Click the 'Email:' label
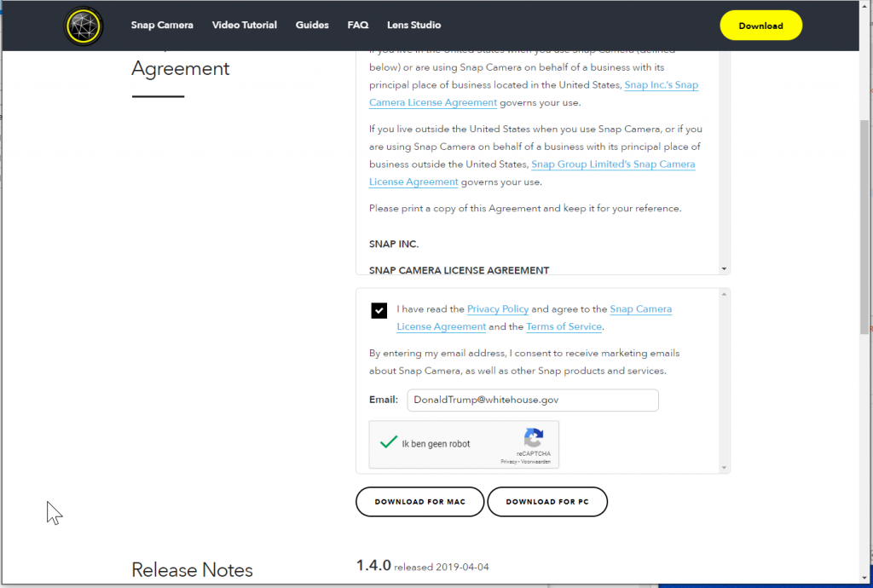The height and width of the screenshot is (588, 873). [384, 400]
